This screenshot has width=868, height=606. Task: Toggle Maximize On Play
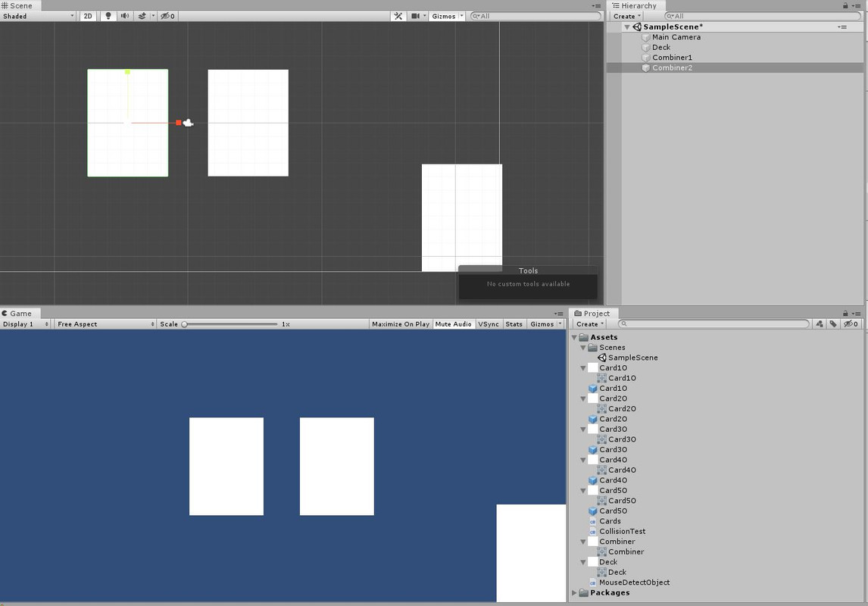coord(401,324)
